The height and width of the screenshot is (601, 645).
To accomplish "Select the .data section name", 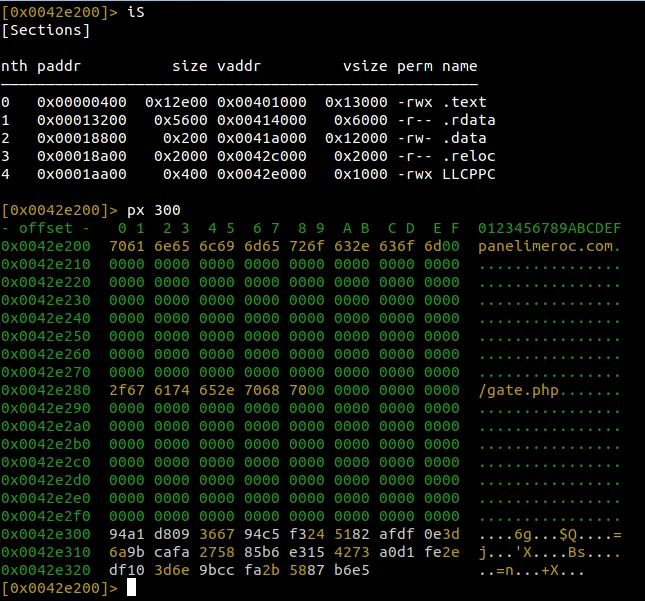I will [x=464, y=138].
